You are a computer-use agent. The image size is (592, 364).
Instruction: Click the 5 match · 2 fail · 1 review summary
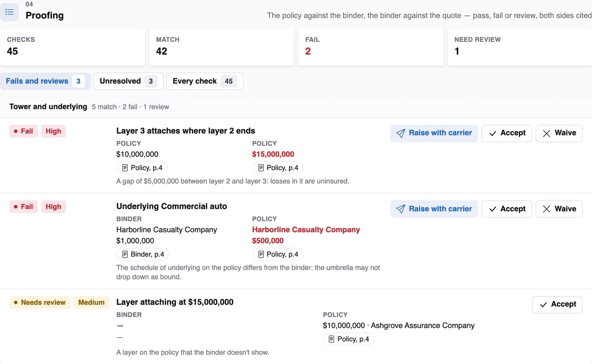(x=131, y=107)
